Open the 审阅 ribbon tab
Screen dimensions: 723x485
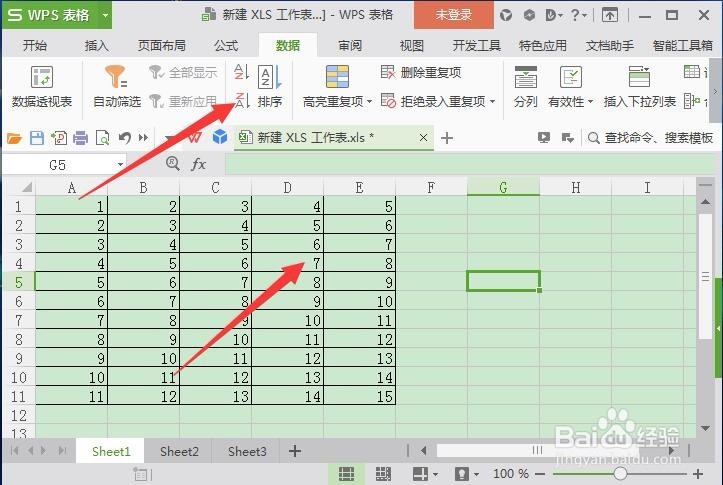350,45
